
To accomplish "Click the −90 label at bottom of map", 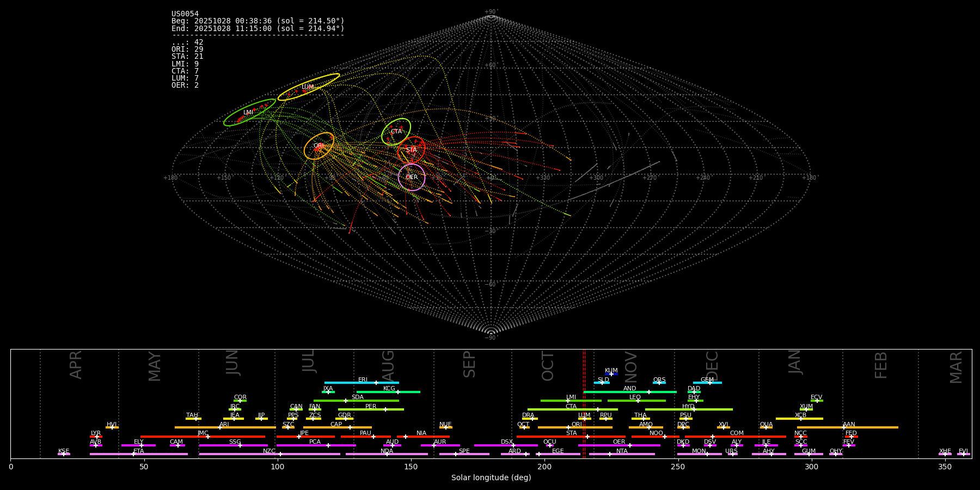I will (x=491, y=338).
